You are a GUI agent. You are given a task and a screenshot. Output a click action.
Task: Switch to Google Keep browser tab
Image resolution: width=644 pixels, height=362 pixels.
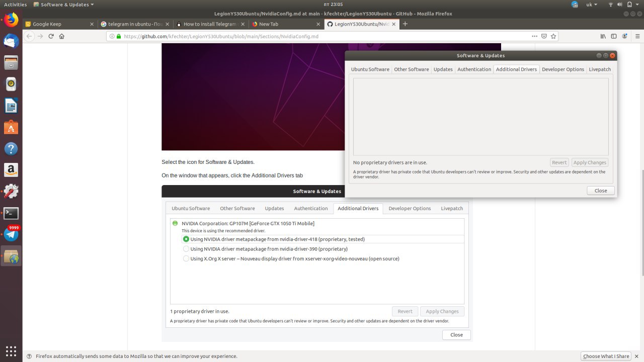coord(60,24)
